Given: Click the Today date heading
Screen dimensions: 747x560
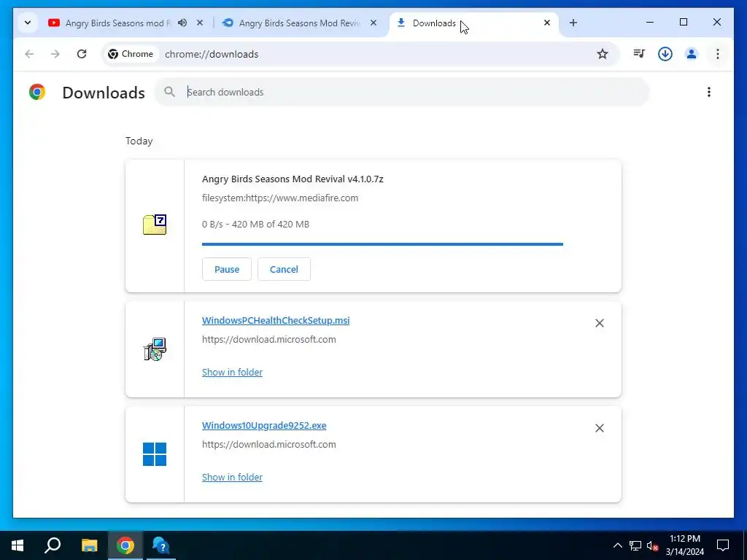Looking at the screenshot, I should (139, 141).
